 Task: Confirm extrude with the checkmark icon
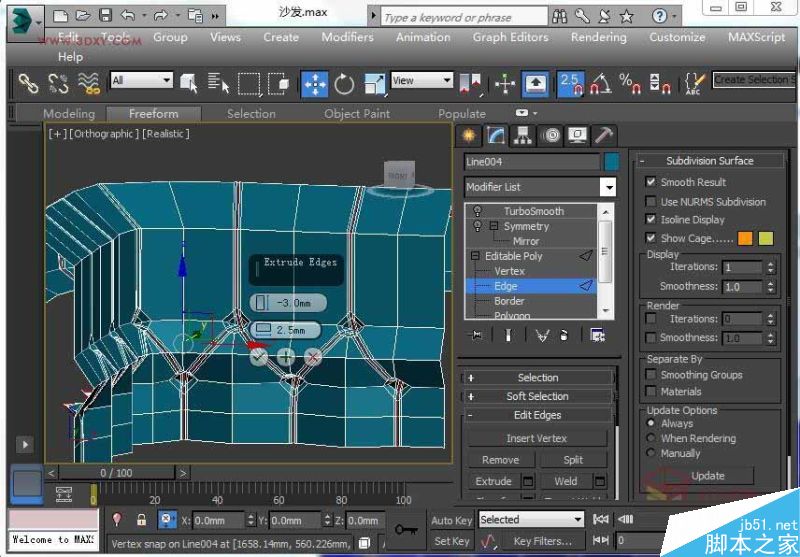pyautogui.click(x=259, y=355)
